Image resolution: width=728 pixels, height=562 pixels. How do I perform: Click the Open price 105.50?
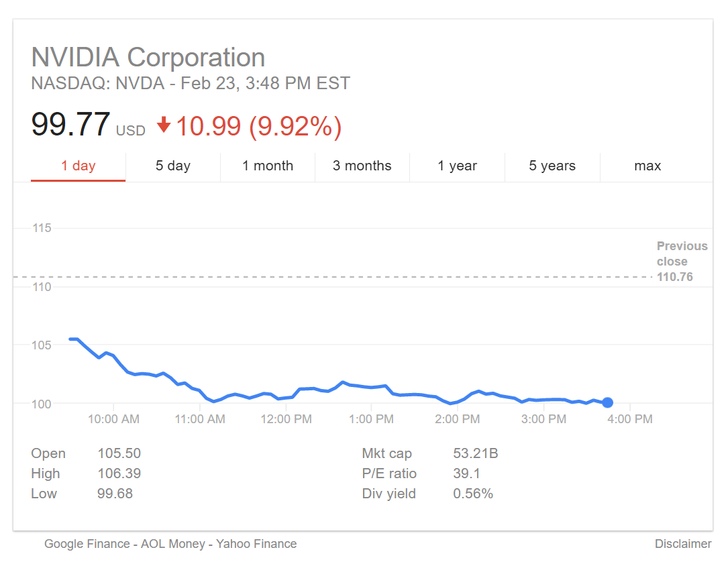coord(119,453)
